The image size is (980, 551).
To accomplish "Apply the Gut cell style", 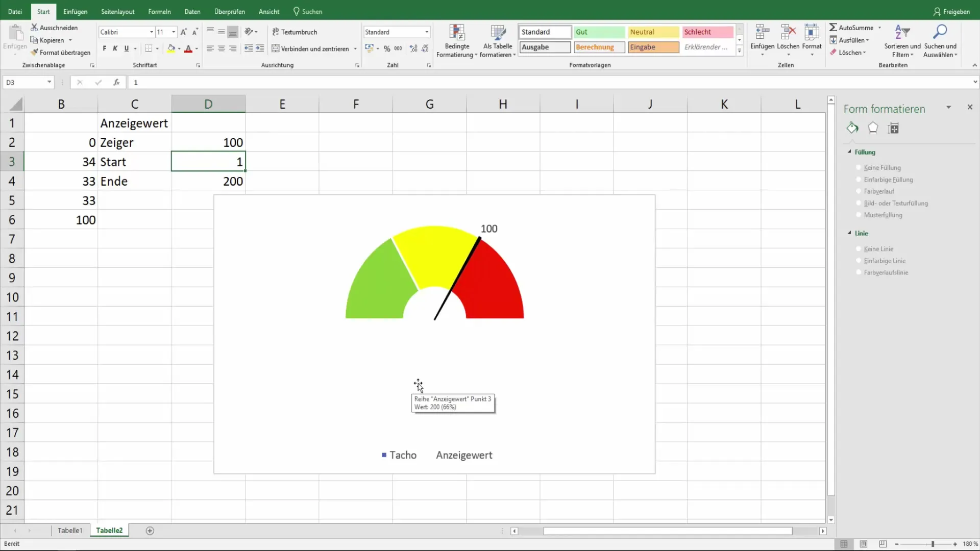I will pyautogui.click(x=599, y=32).
